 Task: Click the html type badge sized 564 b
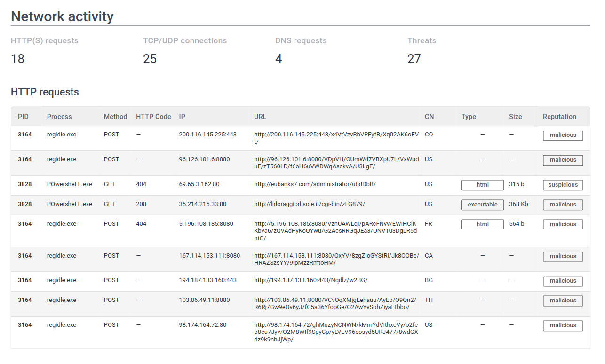tap(482, 225)
